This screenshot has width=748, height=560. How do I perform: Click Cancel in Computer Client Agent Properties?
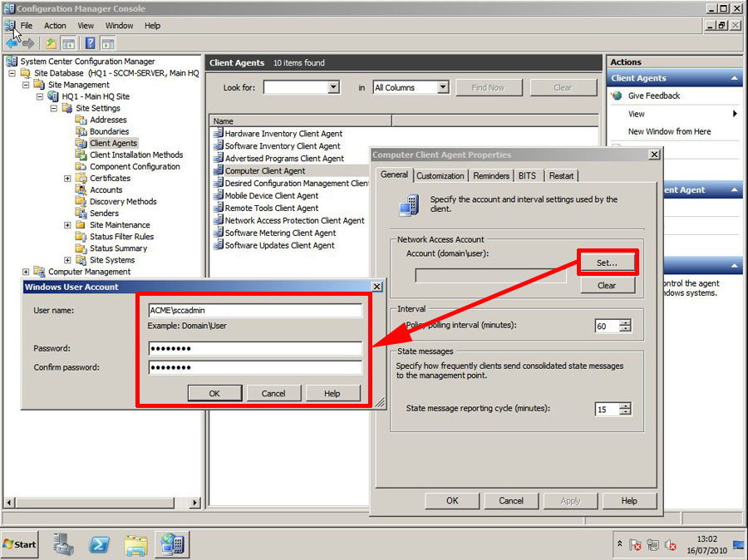point(511,500)
